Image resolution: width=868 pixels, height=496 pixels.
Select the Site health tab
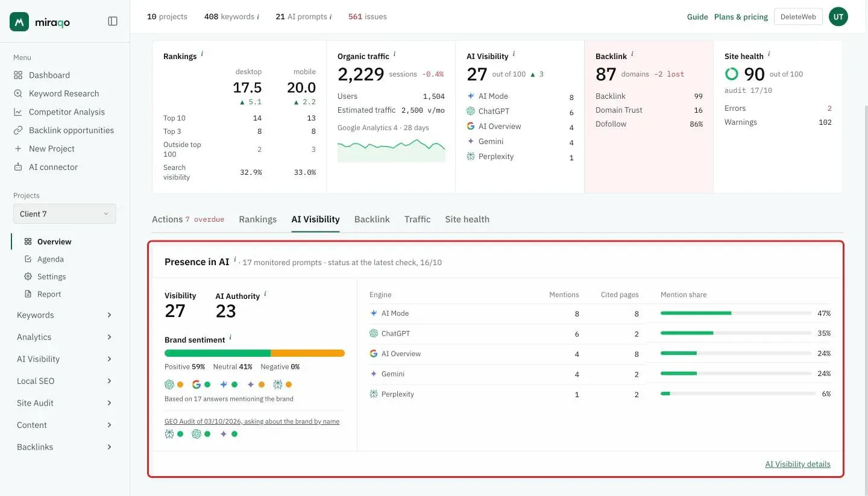point(467,219)
